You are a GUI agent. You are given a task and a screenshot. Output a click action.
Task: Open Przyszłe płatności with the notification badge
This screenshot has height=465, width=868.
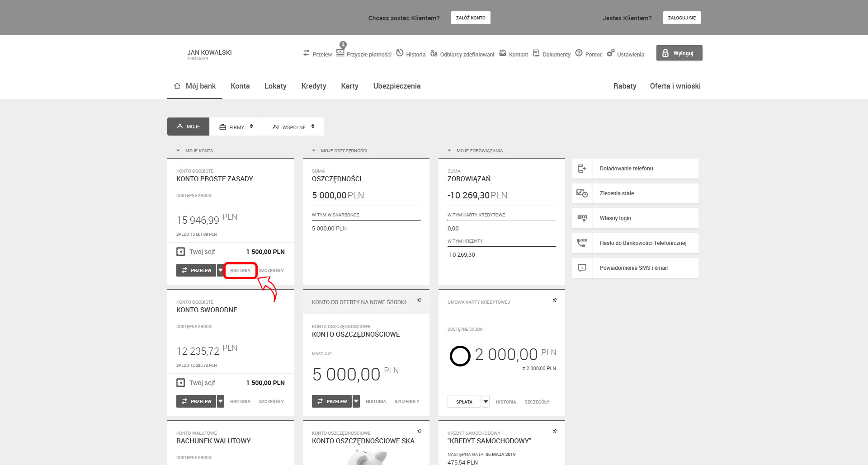click(340, 52)
